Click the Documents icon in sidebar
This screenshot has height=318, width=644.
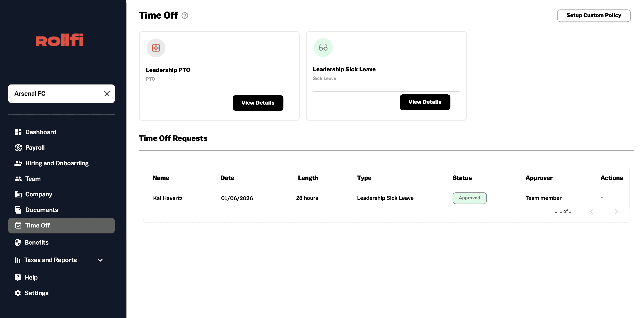[x=18, y=210]
